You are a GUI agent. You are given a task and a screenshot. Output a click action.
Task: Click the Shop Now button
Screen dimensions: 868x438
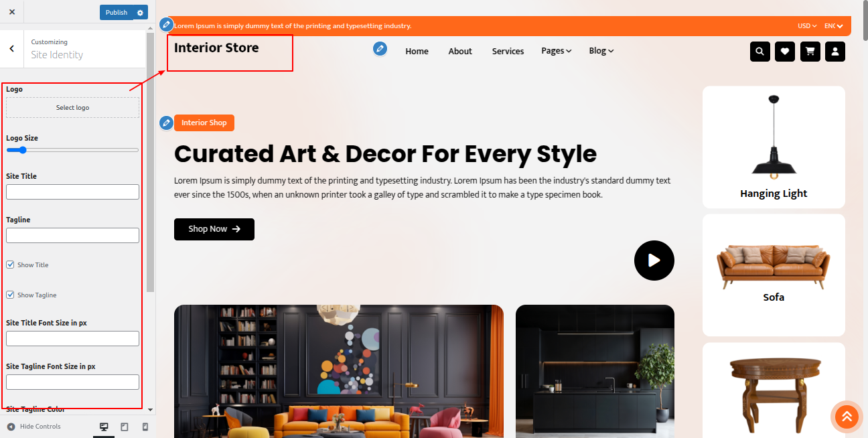pos(214,229)
